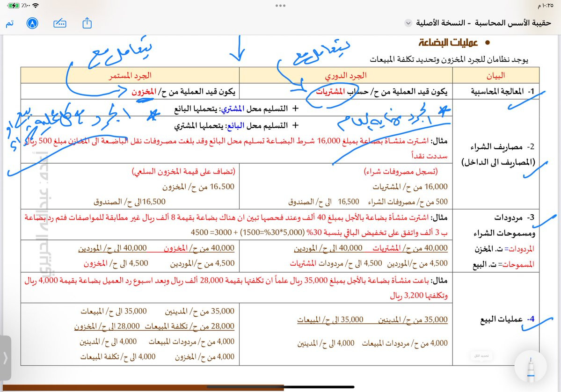
Task: Tap the text ومسموحات الشراء
Action: [504, 233]
